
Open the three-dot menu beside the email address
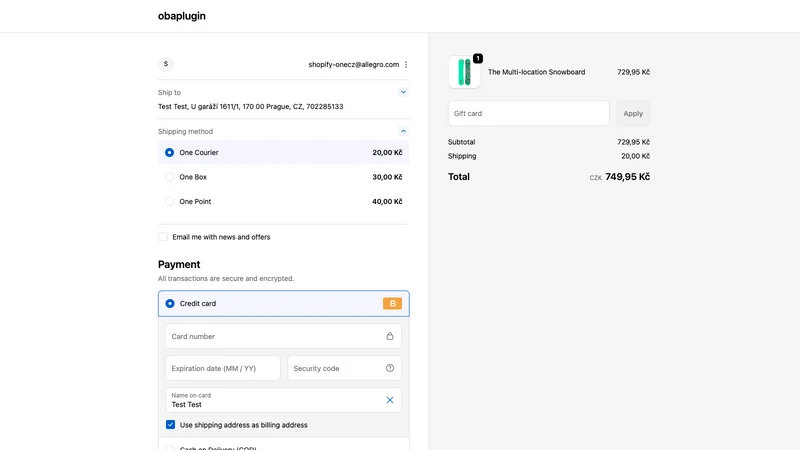[x=406, y=64]
